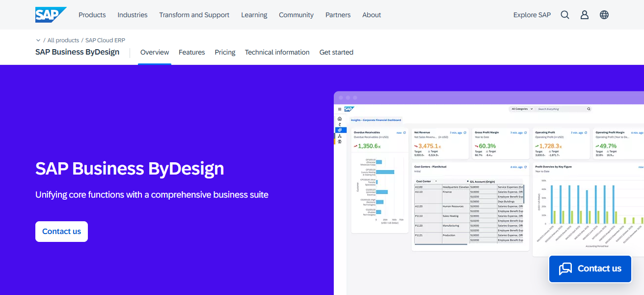Switch to the Pricing tab
Viewport: 644px width, 295px height.
click(x=225, y=52)
